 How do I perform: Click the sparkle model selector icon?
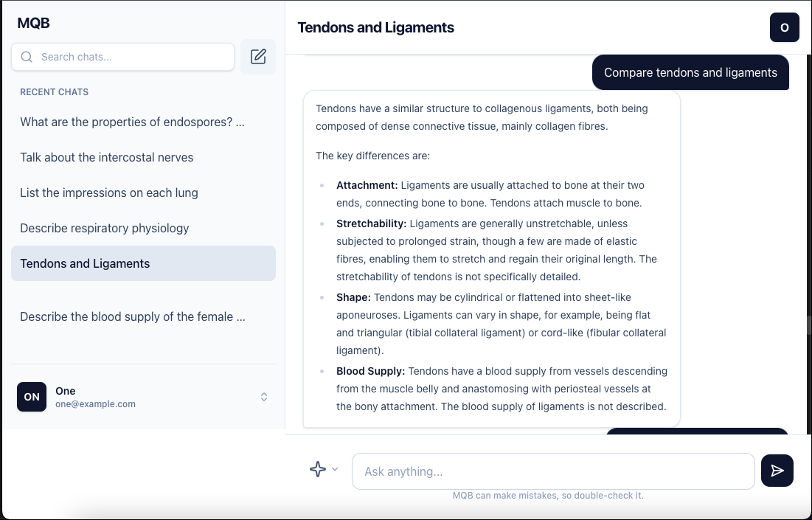318,469
